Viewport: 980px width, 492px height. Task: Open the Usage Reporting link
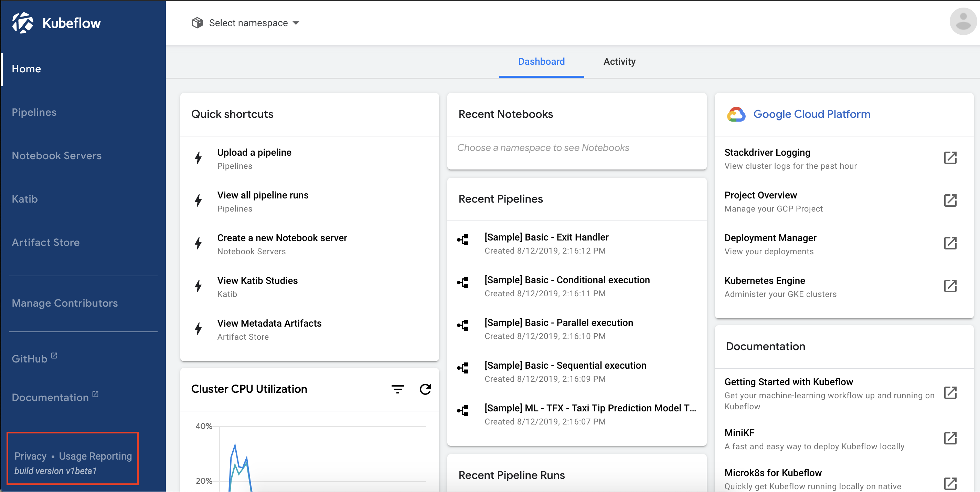click(95, 456)
